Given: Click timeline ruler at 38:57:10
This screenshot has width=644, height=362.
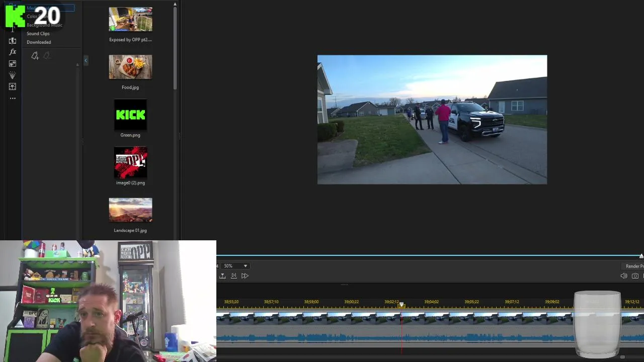Looking at the screenshot, I should coord(271,302).
